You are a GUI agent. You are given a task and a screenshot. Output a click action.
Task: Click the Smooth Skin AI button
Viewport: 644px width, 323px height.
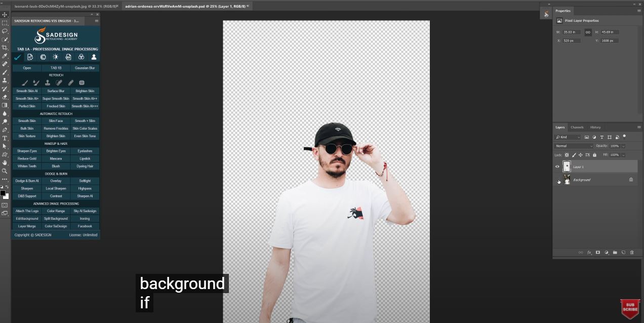(27, 91)
